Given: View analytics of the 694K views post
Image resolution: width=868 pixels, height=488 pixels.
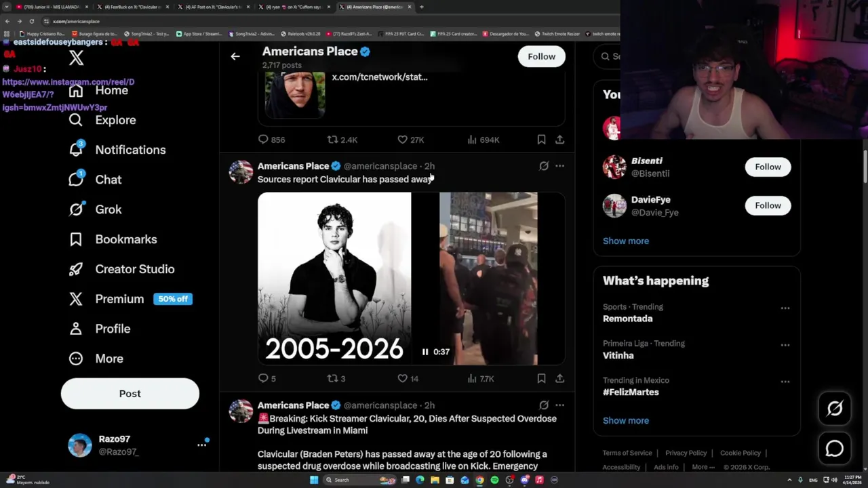Looking at the screenshot, I should point(483,140).
